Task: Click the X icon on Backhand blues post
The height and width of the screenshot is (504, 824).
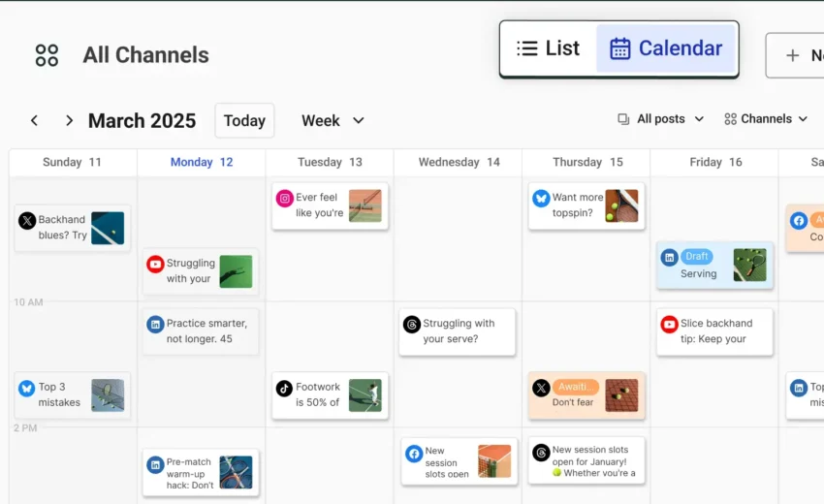Action: (x=27, y=221)
